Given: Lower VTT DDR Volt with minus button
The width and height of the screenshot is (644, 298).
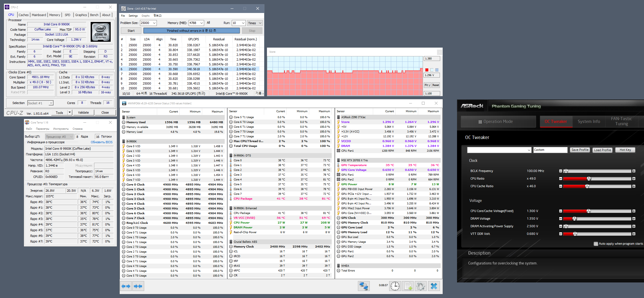Looking at the screenshot, I should (560, 234).
